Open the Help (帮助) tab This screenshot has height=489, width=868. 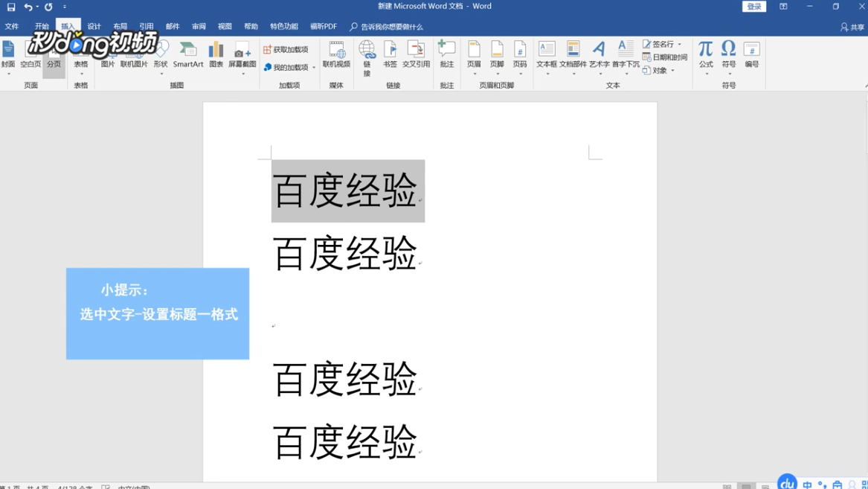[x=251, y=27]
